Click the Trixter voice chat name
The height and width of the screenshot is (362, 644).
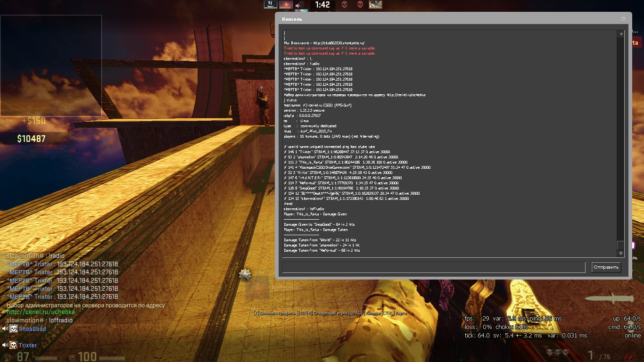click(28, 345)
